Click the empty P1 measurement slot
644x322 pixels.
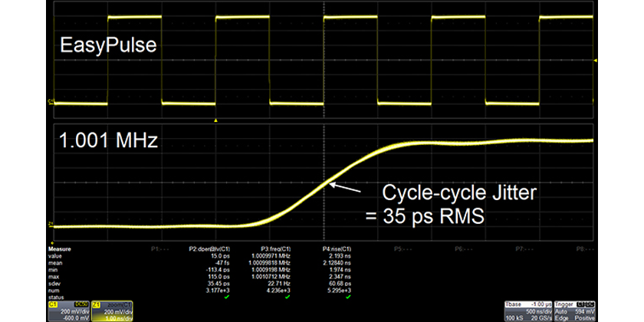coord(160,249)
